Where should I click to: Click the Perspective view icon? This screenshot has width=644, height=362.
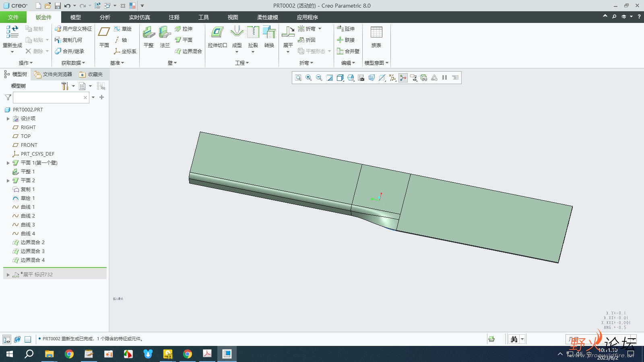tap(372, 78)
